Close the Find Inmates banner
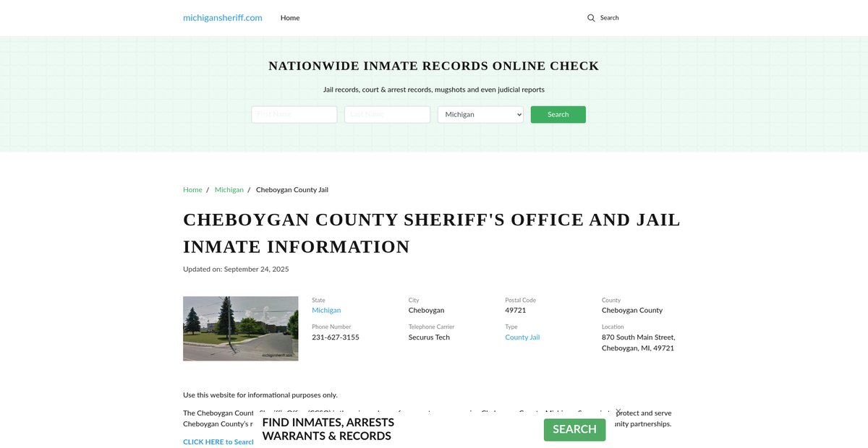 click(618, 410)
